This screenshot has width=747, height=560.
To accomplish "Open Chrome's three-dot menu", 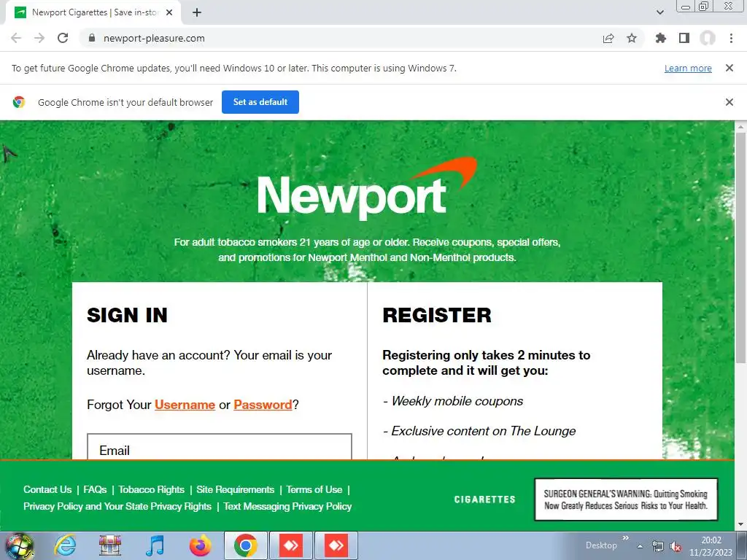I will 731,38.
